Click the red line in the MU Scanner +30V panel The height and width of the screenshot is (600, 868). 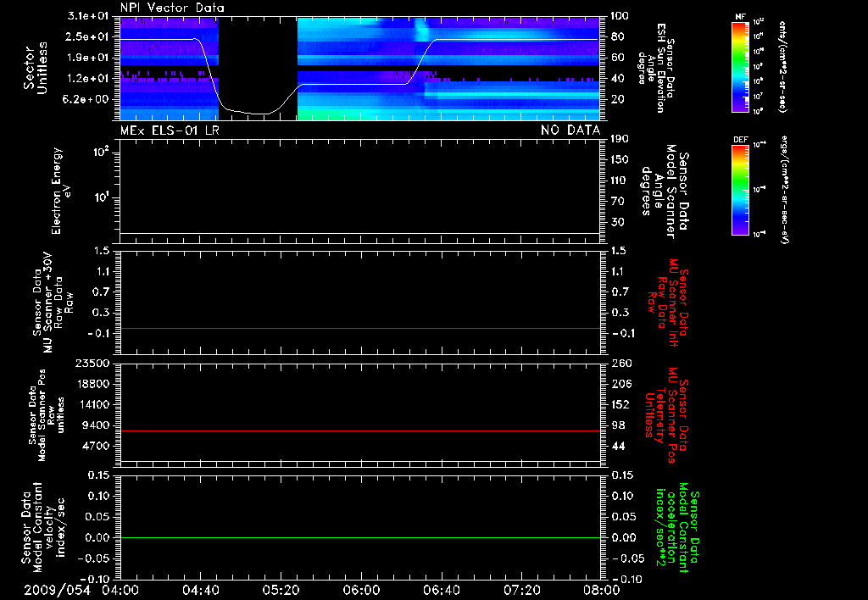tap(359, 328)
